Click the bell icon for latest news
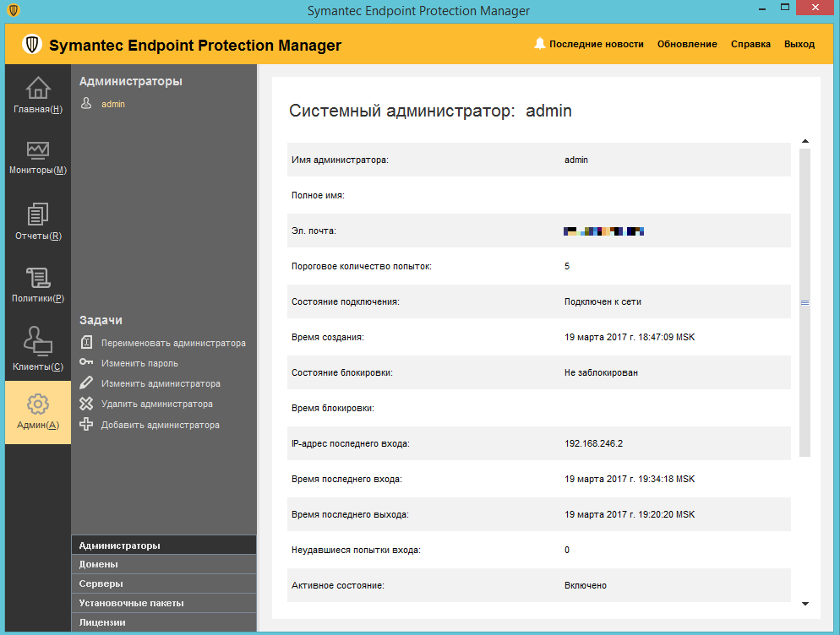840x635 pixels. coord(540,44)
